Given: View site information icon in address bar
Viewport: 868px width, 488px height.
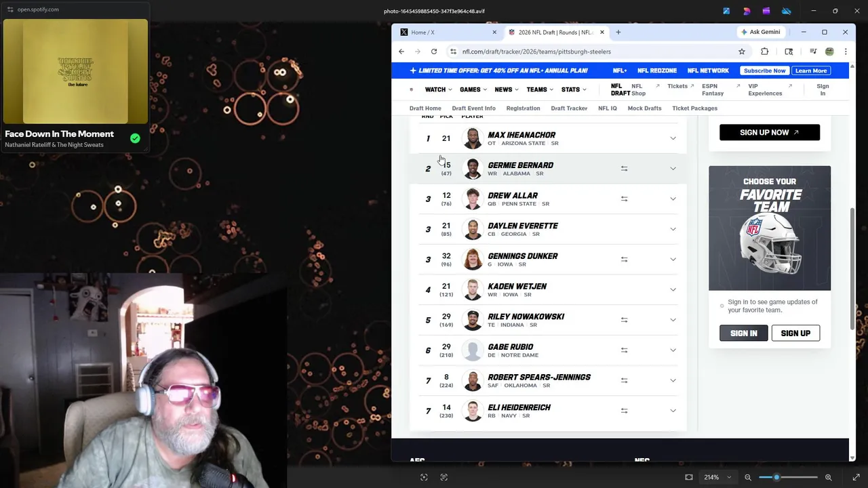Looking at the screenshot, I should (453, 52).
